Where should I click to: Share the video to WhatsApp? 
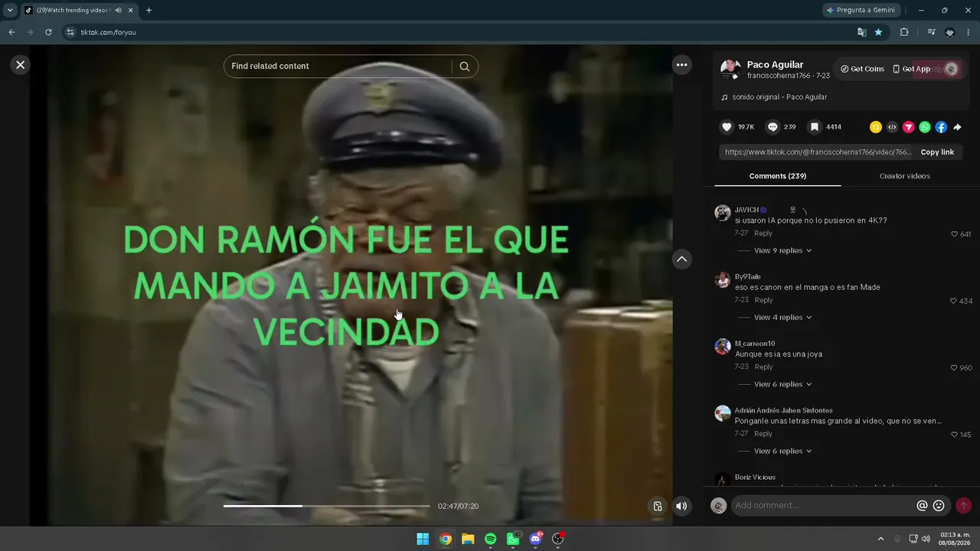[925, 127]
